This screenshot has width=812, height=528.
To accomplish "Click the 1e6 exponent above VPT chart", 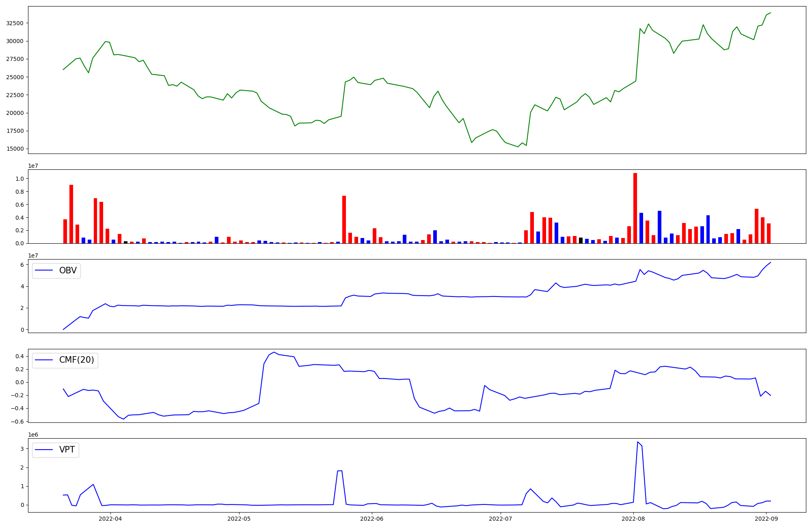I will pos(33,435).
